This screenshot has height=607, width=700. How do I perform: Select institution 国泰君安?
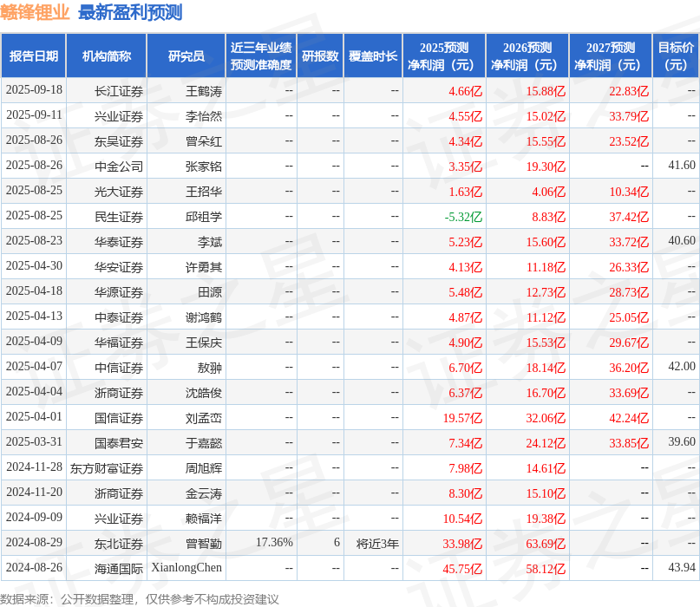(x=119, y=443)
